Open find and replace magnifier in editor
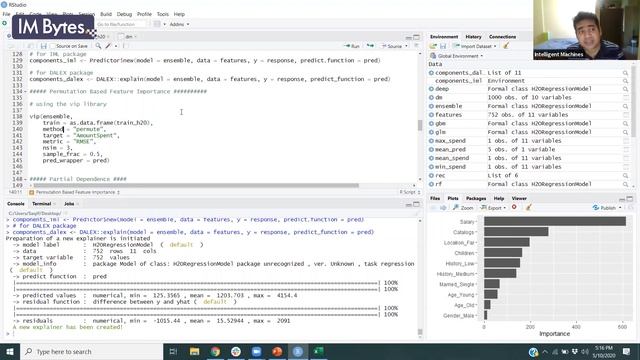The width and height of the screenshot is (640, 360). click(x=98, y=46)
